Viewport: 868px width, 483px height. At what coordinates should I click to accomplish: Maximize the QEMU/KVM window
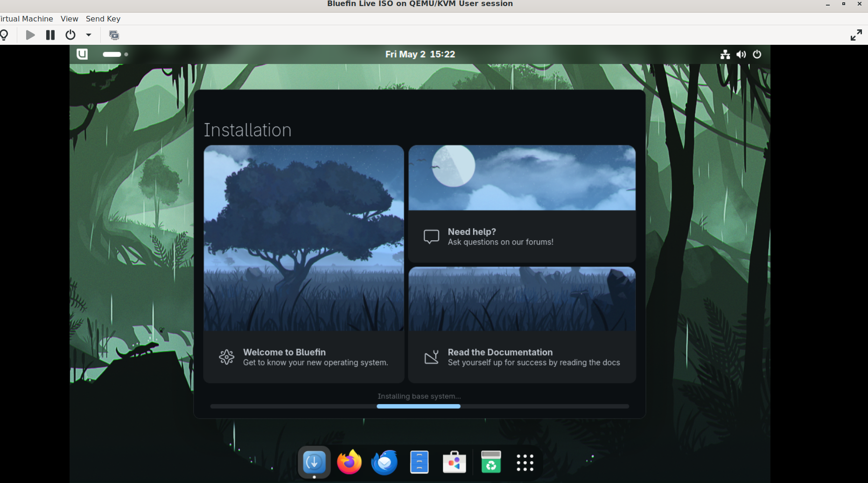click(x=844, y=4)
